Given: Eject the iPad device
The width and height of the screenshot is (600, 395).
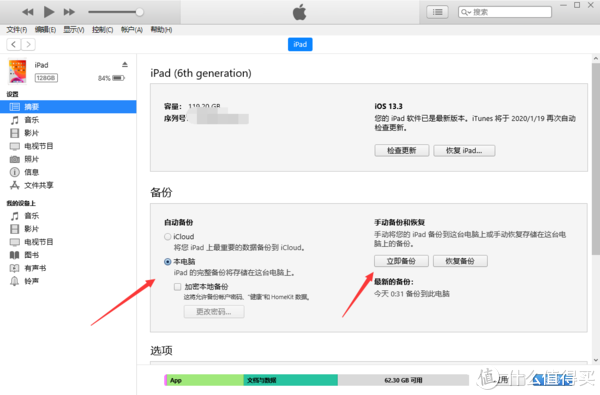Looking at the screenshot, I should 125,65.
